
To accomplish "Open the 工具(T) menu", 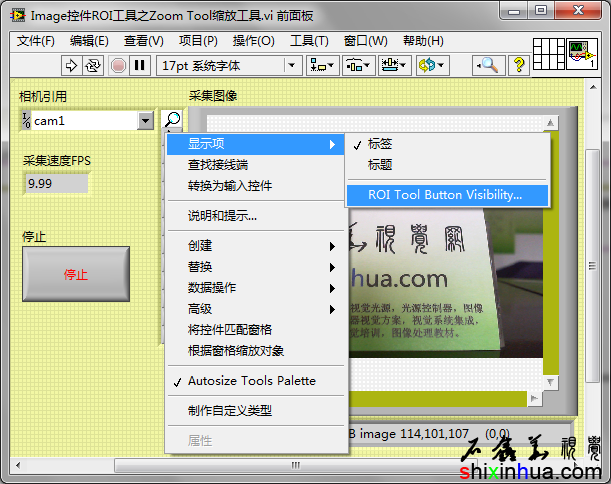I will pyautogui.click(x=309, y=41).
